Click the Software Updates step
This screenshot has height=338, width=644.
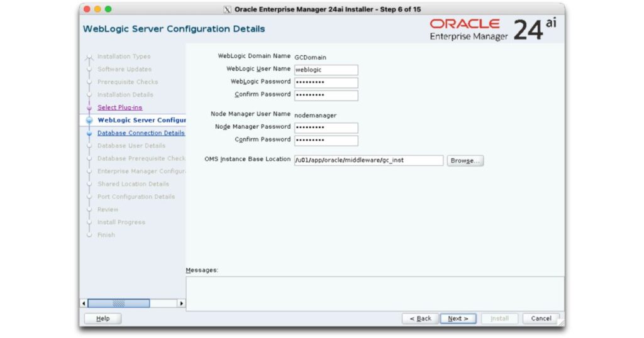(x=125, y=69)
